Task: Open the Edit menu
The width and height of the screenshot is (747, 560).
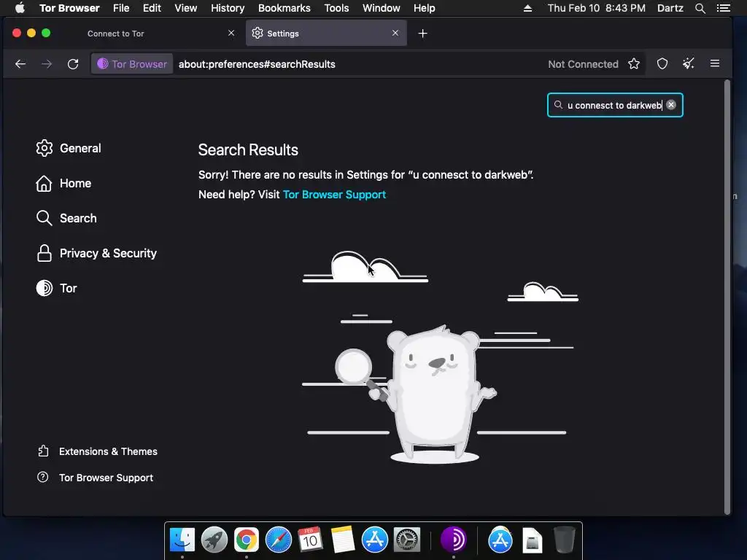Action: point(152,8)
